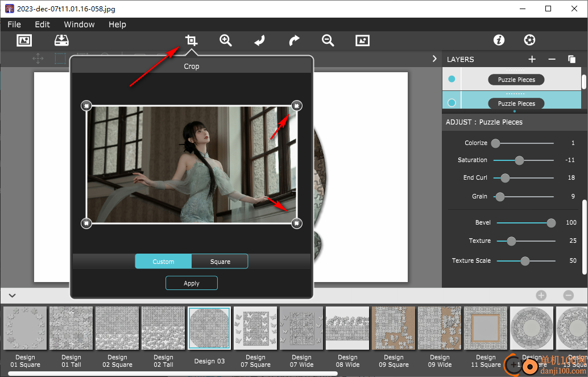588x377 pixels.
Task: Decrease thumbnail size with the minus circle
Action: pos(569,296)
